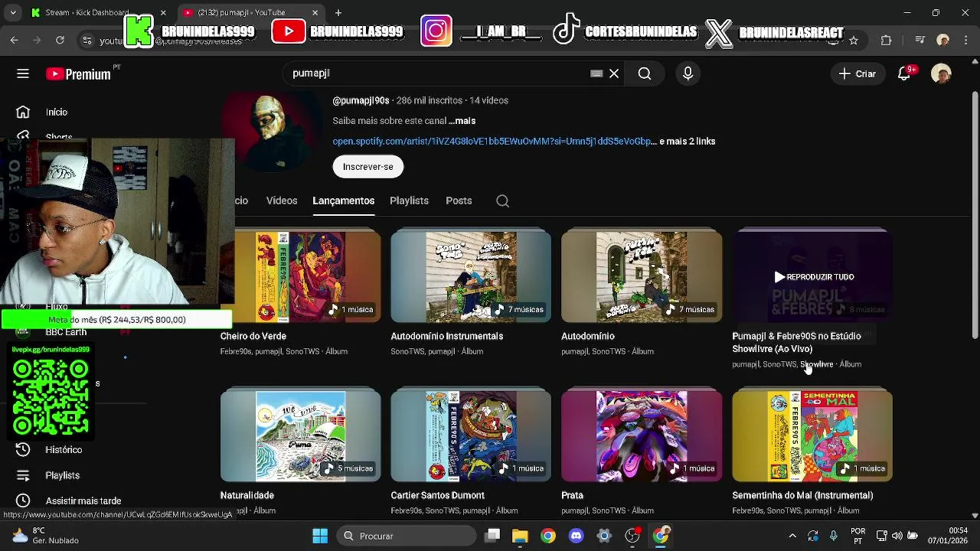
Task: Go back with the browser back arrow
Action: 14,40
